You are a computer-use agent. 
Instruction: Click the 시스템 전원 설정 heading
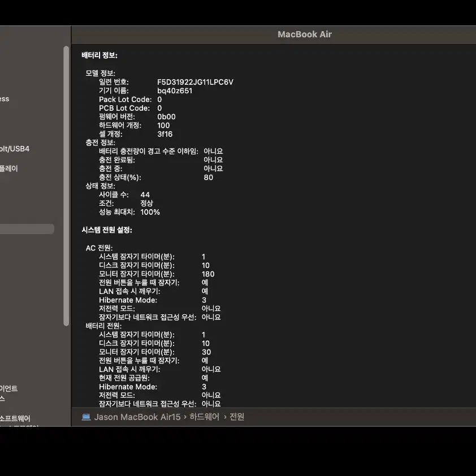107,230
